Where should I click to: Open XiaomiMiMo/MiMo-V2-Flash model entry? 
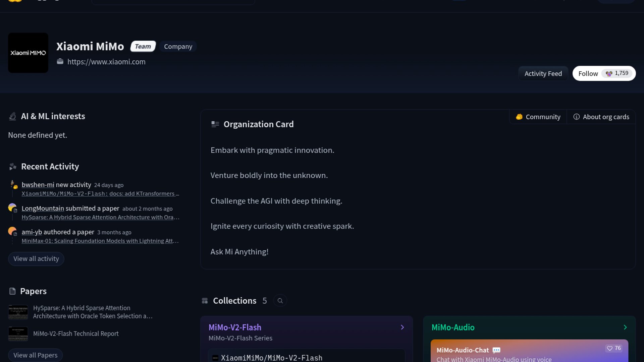[x=272, y=358]
